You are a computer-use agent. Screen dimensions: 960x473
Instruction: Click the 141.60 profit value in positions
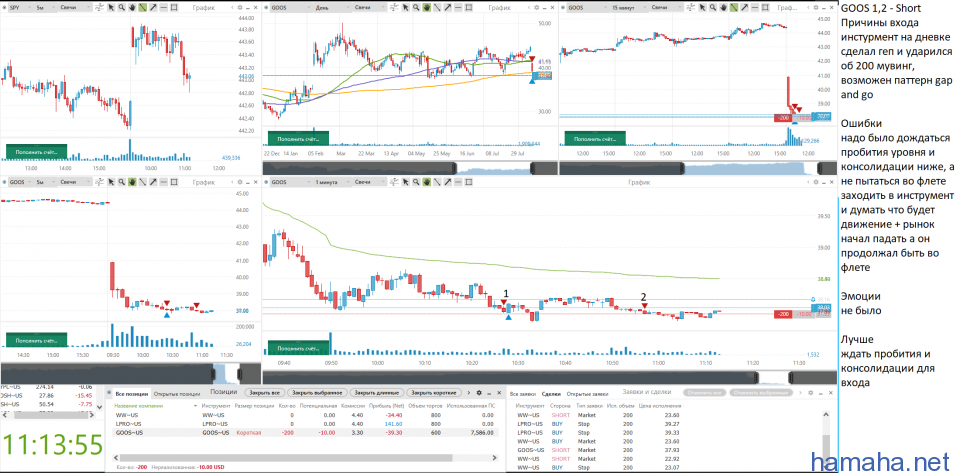click(x=393, y=423)
